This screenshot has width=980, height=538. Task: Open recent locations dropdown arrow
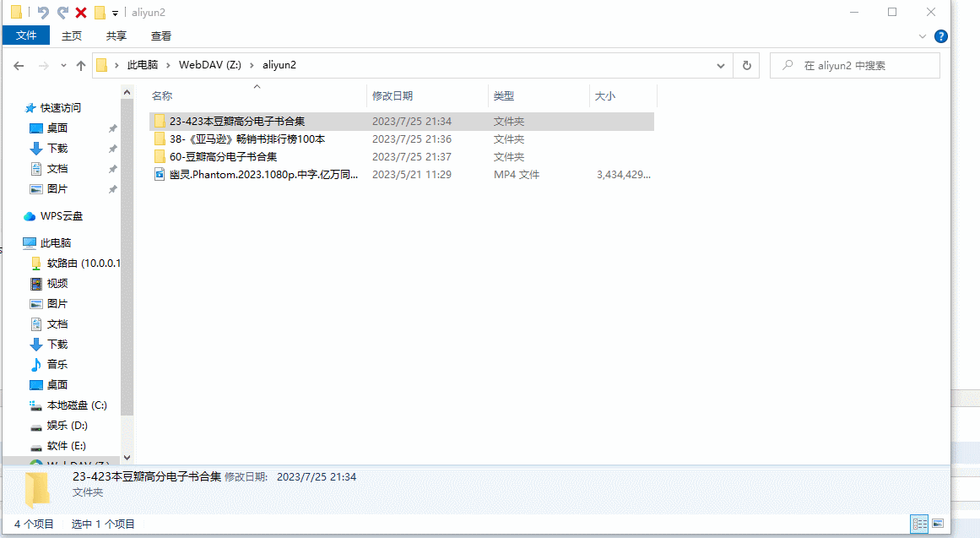click(63, 66)
